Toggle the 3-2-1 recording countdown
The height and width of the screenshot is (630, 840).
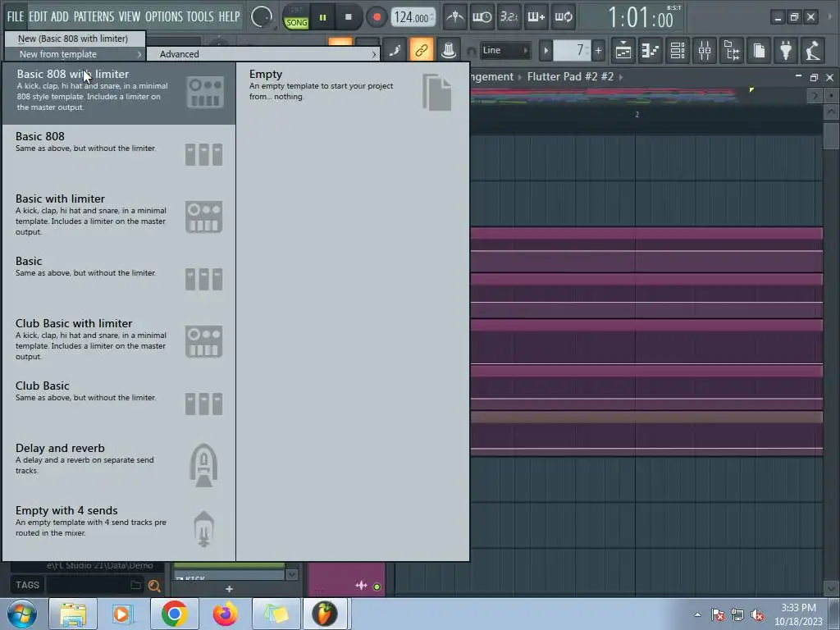coord(509,17)
